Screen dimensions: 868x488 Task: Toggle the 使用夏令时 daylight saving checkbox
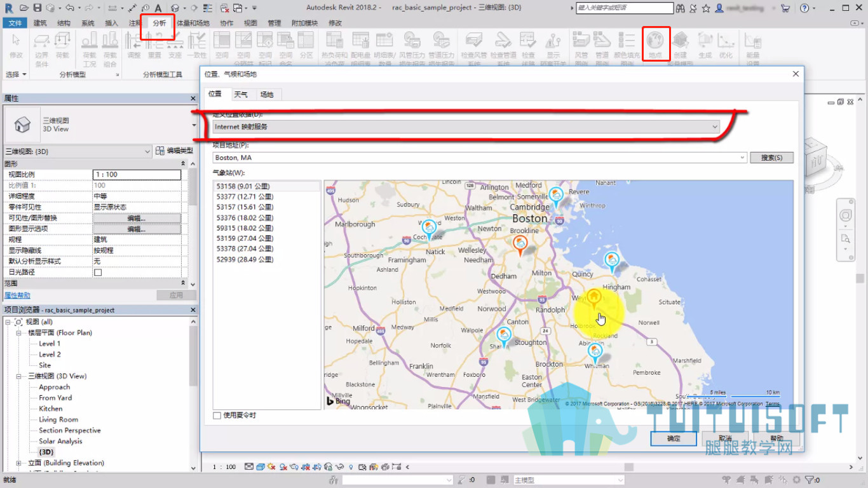[x=217, y=416]
